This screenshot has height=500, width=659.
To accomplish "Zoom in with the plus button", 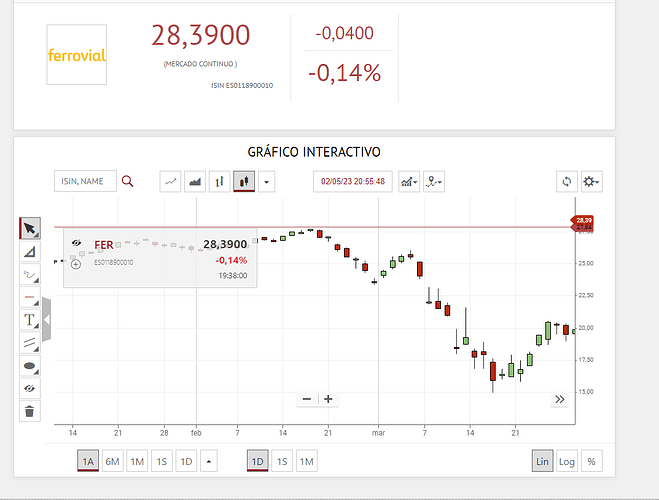I will [328, 399].
